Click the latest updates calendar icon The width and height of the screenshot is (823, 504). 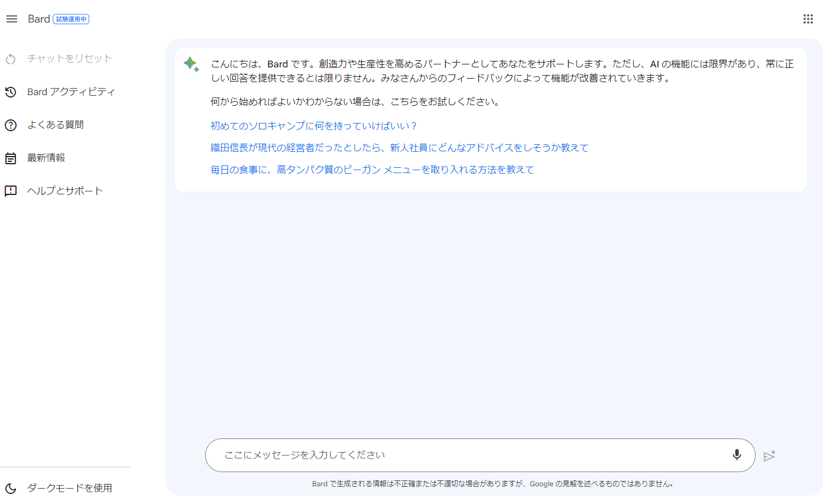11,158
